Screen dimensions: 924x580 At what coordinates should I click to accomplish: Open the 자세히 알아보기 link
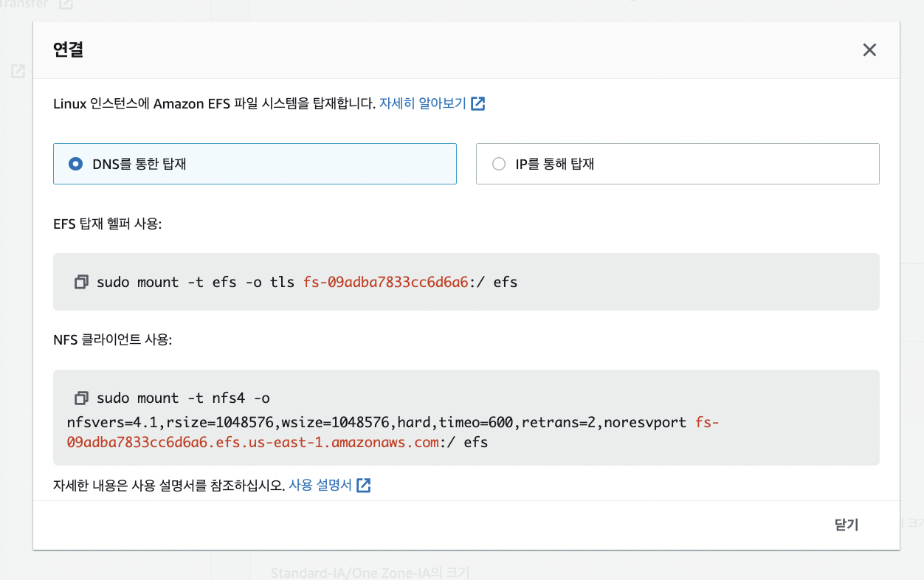coord(423,103)
